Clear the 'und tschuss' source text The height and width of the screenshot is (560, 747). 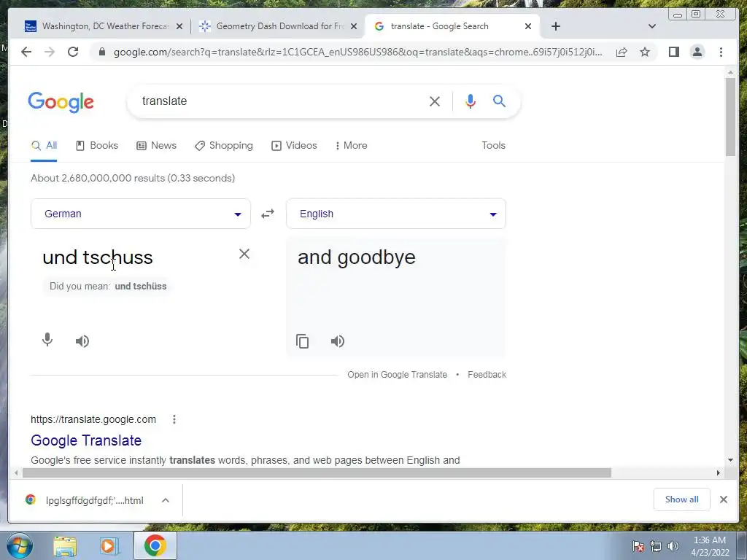click(244, 254)
